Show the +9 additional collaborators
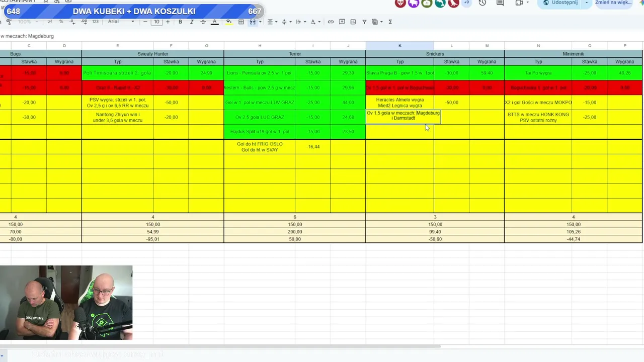The height and width of the screenshot is (362, 644). tap(466, 3)
